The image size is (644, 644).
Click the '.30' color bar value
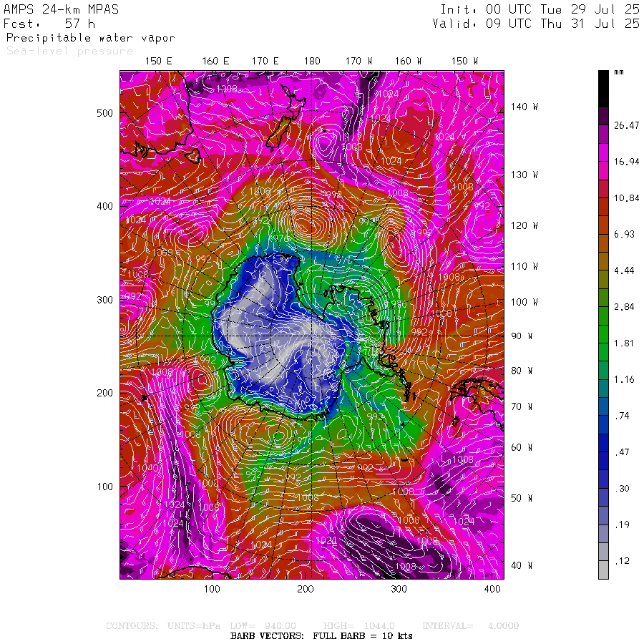622,488
